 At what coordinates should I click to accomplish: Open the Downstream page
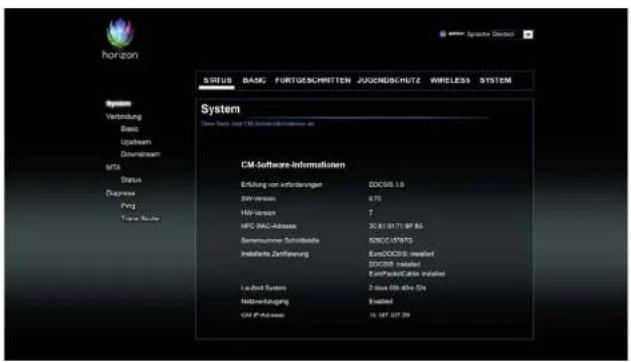140,154
